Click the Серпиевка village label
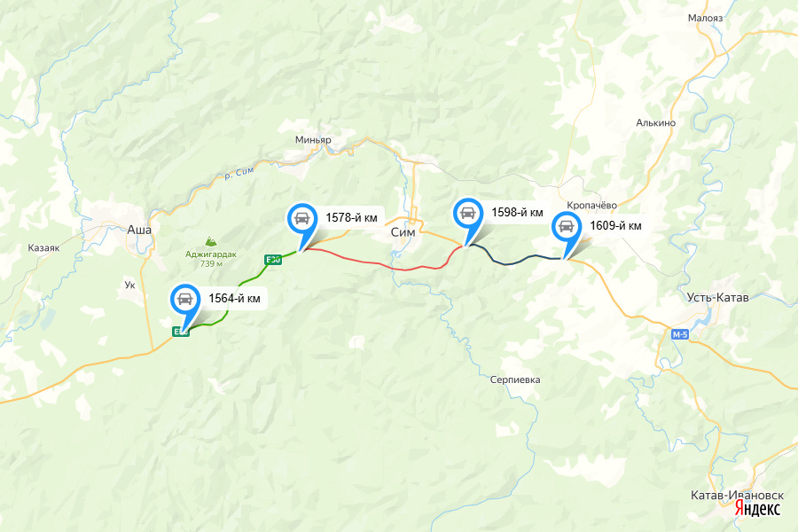Image resolution: width=798 pixels, height=532 pixels. click(515, 379)
